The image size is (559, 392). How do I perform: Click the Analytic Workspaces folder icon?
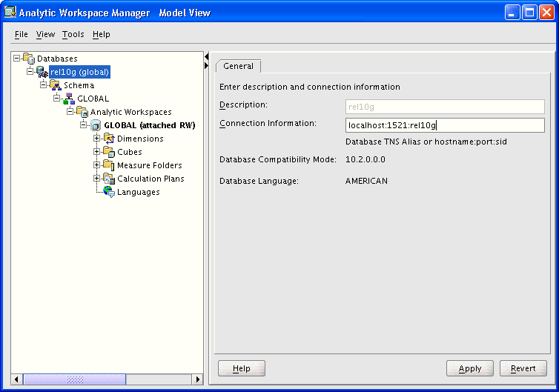click(x=82, y=112)
